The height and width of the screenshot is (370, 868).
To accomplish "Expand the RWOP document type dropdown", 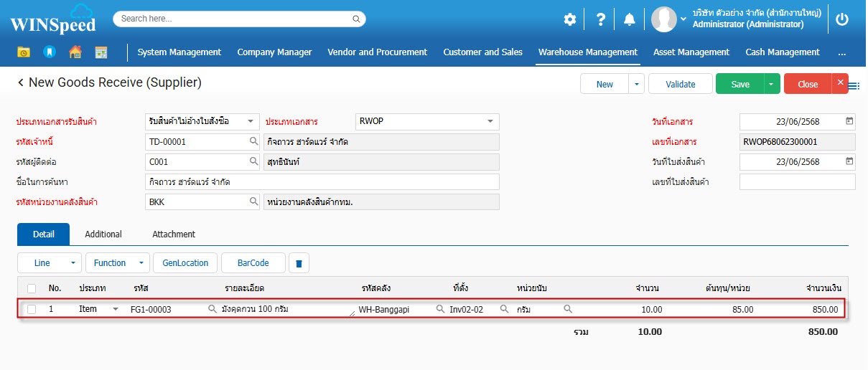I will point(490,121).
